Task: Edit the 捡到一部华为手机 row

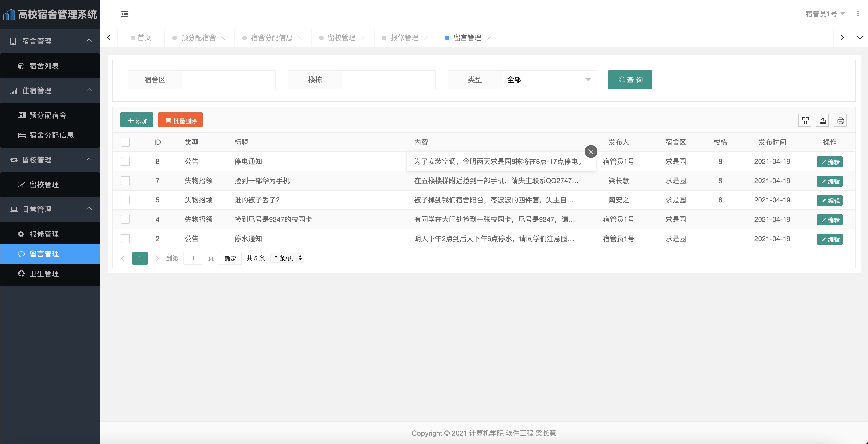Action: tap(830, 181)
